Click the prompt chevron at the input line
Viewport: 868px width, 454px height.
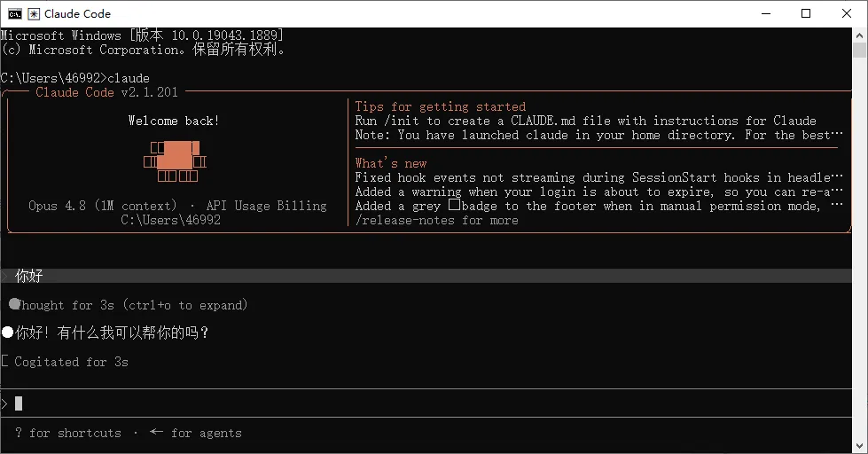coord(4,403)
